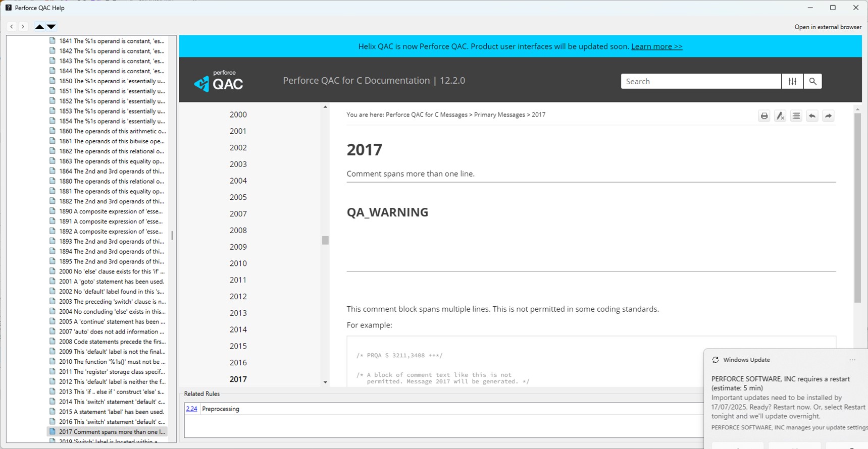Image resolution: width=868 pixels, height=449 pixels.
Task: Click Primary Messages in the breadcrumb
Action: click(499, 115)
